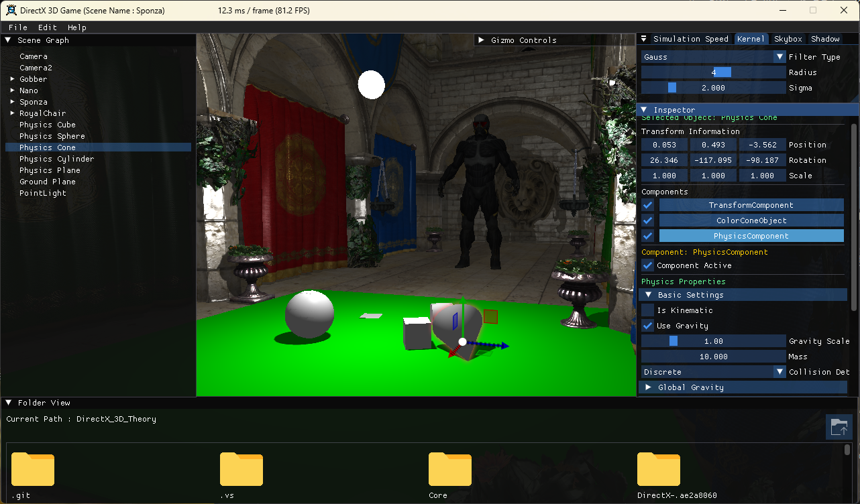This screenshot has width=860, height=504.
Task: Enable the Is Kinematic checkbox
Action: point(647,310)
